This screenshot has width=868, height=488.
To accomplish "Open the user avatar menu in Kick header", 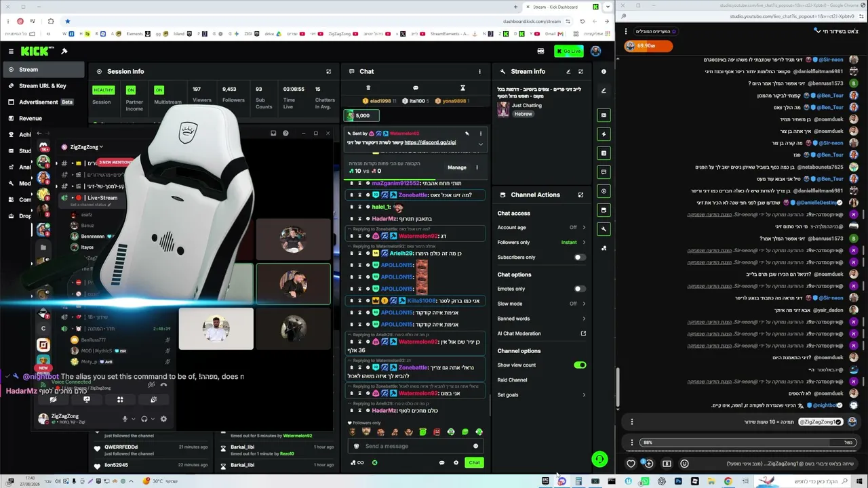I will (x=595, y=51).
